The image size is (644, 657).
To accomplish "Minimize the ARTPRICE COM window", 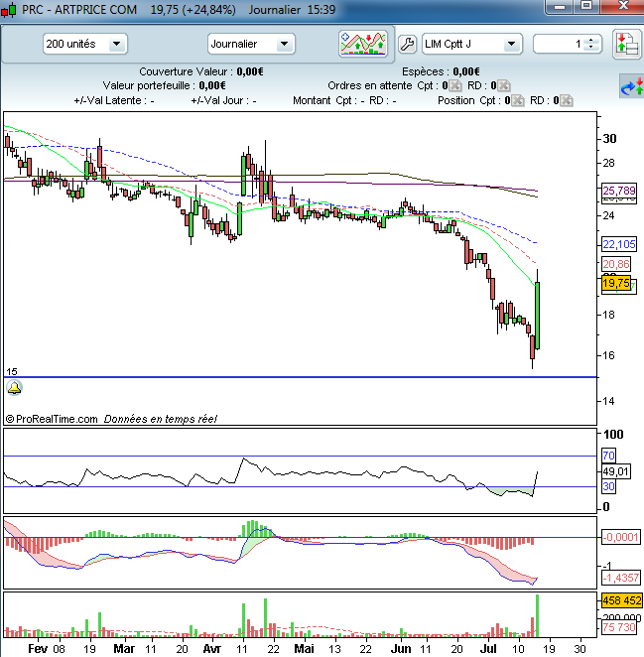I will [x=559, y=7].
